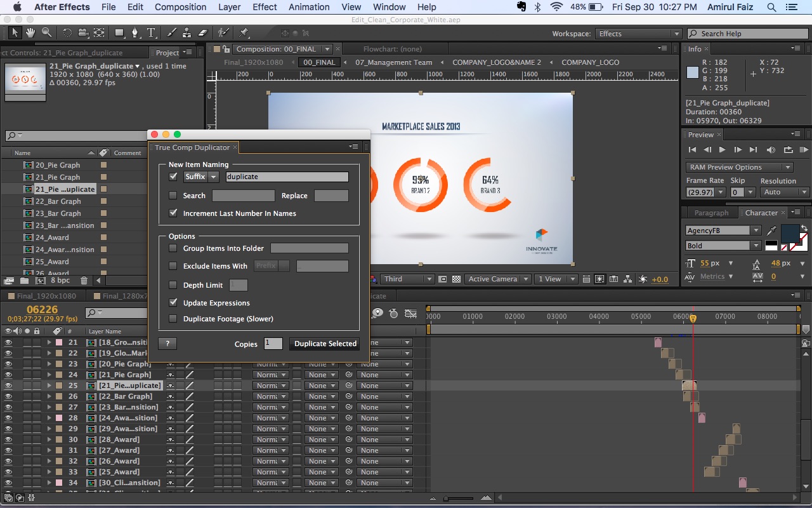This screenshot has height=508, width=812.
Task: Open the Effect menu
Action: (x=265, y=7)
